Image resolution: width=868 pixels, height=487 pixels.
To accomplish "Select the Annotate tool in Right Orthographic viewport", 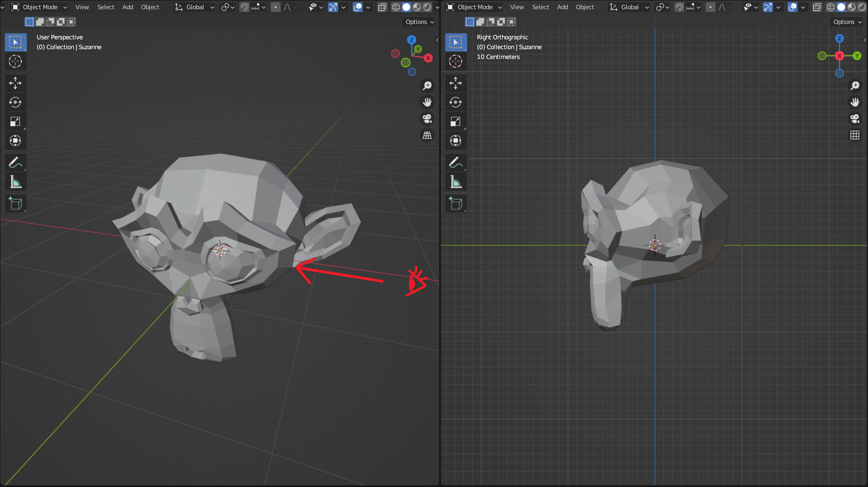I will click(456, 162).
